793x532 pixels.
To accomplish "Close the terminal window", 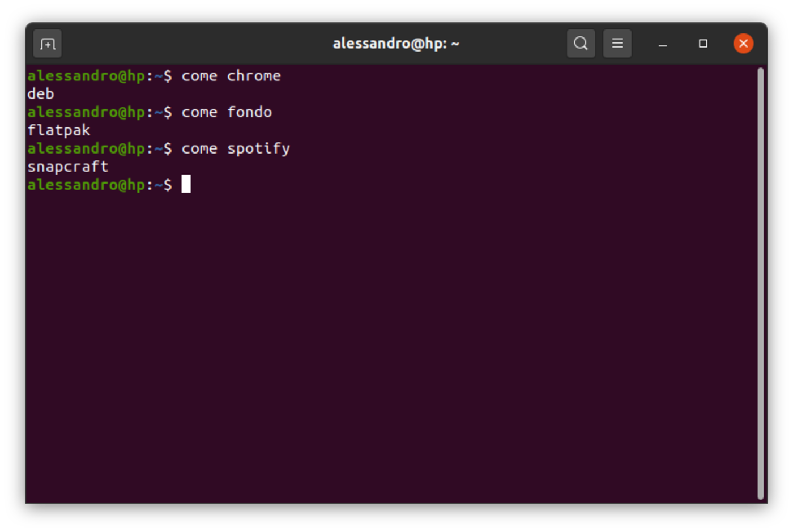I will click(743, 44).
